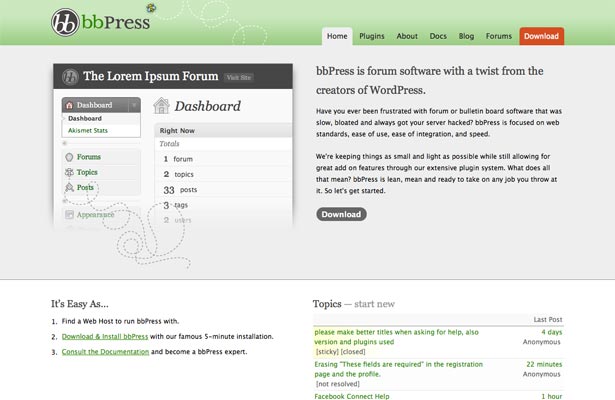This screenshot has width=615, height=400.
Task: Click the Lorem Ipsum Forum dashboard preview image
Action: 173,146
